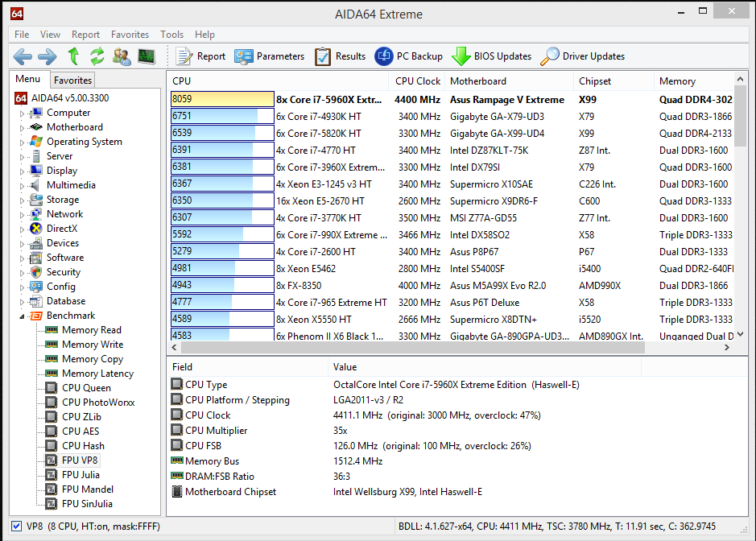Open the Help menu
This screenshot has height=541, width=756.
click(x=204, y=35)
